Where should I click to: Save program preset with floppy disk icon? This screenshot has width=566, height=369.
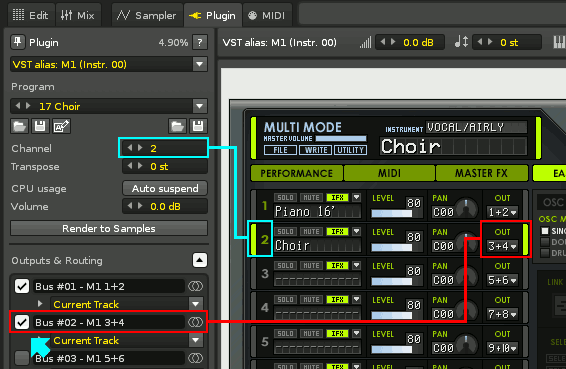40,126
